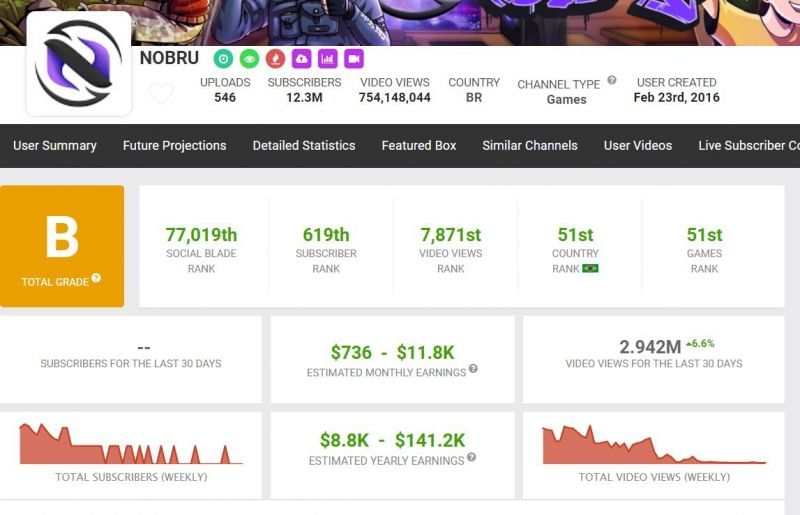Open the User Videos tab

click(x=637, y=146)
